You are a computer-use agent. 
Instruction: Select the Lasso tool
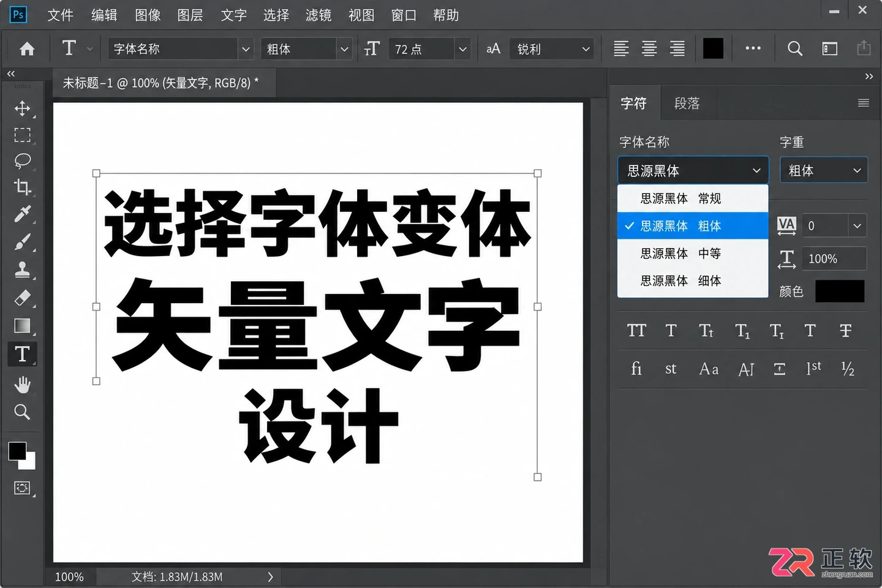(x=23, y=161)
